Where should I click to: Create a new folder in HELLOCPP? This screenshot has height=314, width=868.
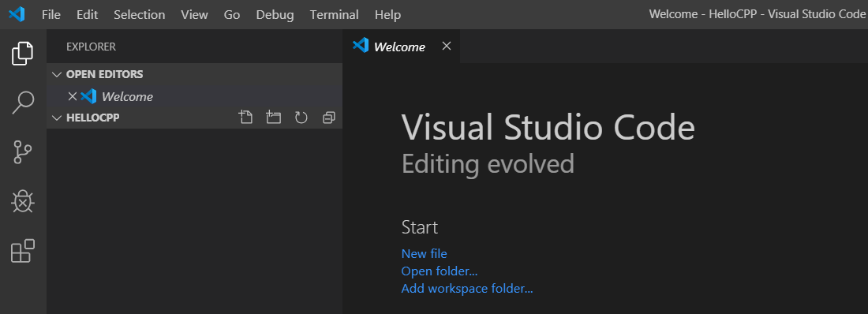tap(274, 118)
